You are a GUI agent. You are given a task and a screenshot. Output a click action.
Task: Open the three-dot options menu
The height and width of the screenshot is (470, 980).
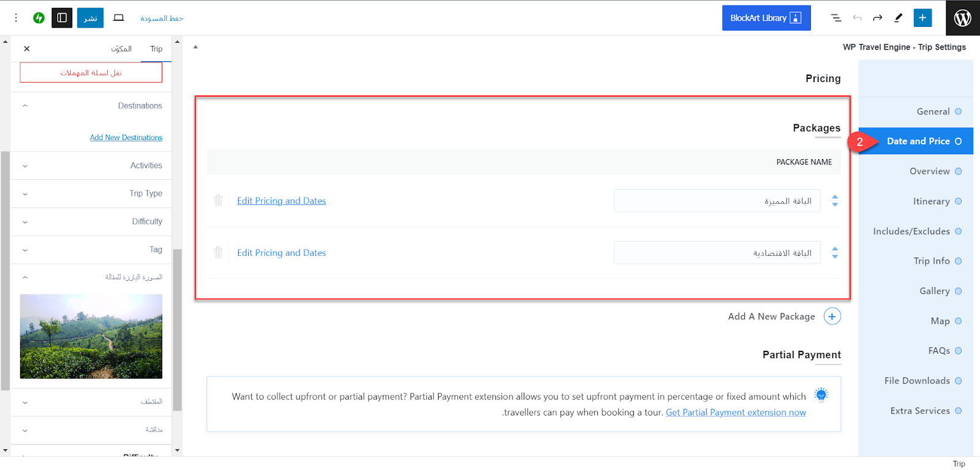click(16, 18)
